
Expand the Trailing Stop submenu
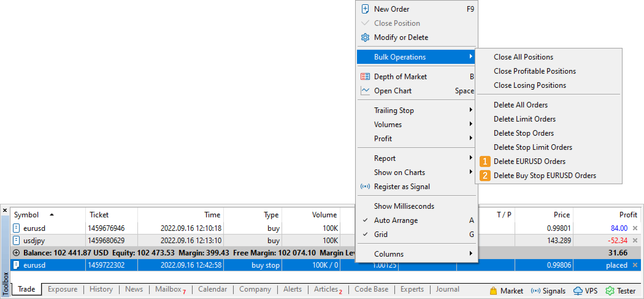[x=394, y=111]
